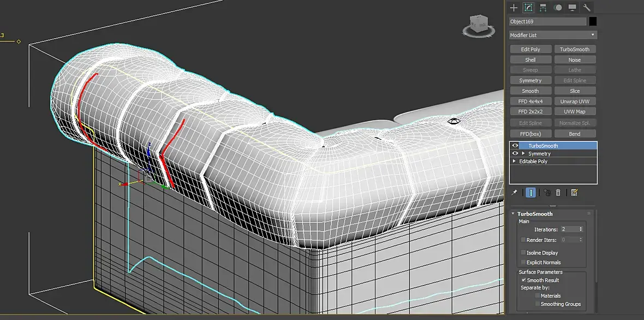Add TurboSmooth via modifier button
Screen dimensions: 644x320
click(x=575, y=49)
